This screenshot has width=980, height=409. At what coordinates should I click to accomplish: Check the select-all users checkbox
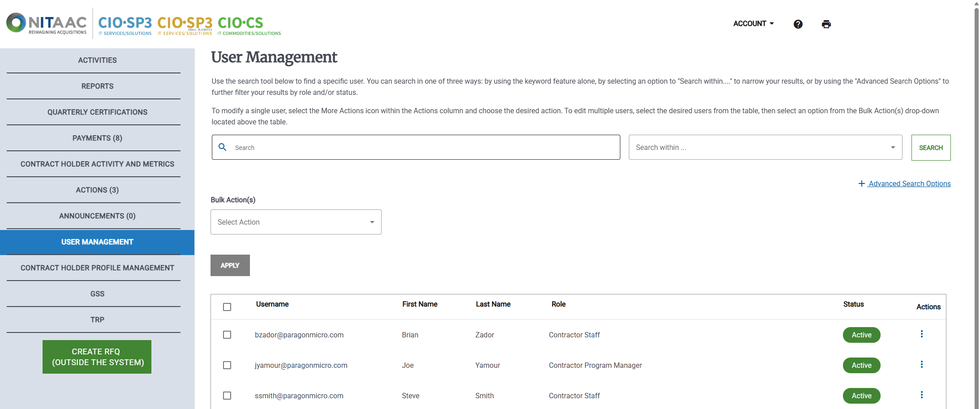(227, 307)
